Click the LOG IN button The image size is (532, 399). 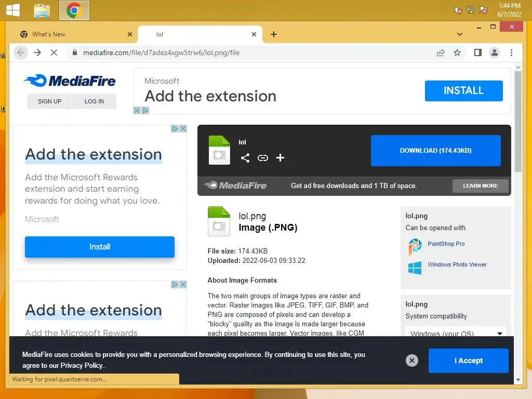(x=95, y=101)
